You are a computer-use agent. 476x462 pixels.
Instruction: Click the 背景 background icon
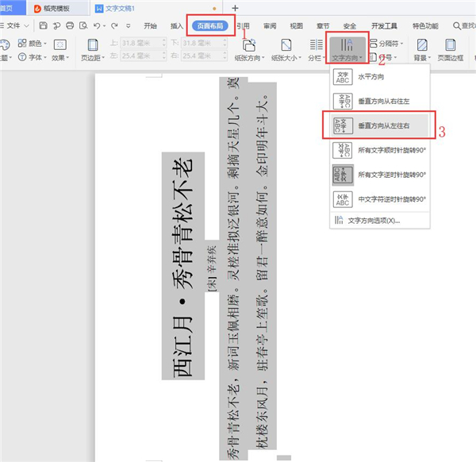click(x=419, y=48)
